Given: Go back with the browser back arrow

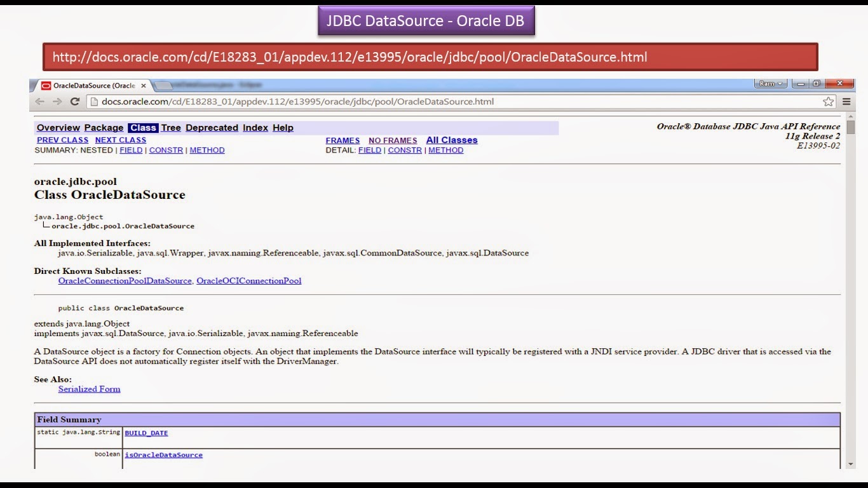Looking at the screenshot, I should click(40, 102).
